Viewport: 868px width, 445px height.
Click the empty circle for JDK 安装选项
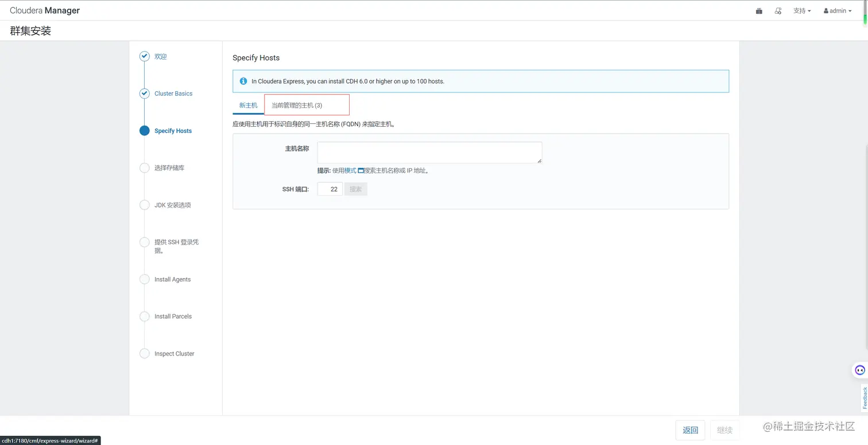pyautogui.click(x=145, y=205)
